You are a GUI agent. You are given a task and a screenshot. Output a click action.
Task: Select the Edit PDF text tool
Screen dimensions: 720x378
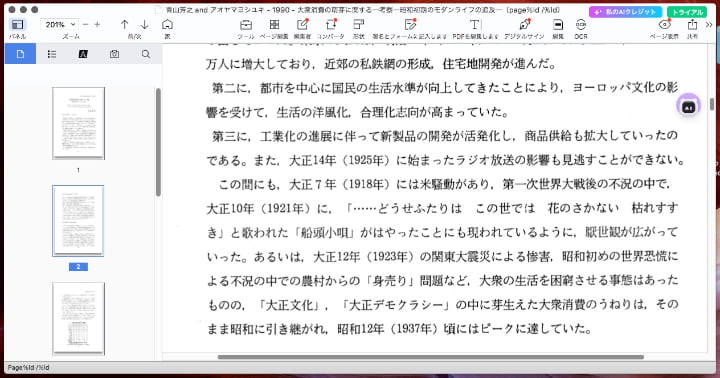[474, 25]
